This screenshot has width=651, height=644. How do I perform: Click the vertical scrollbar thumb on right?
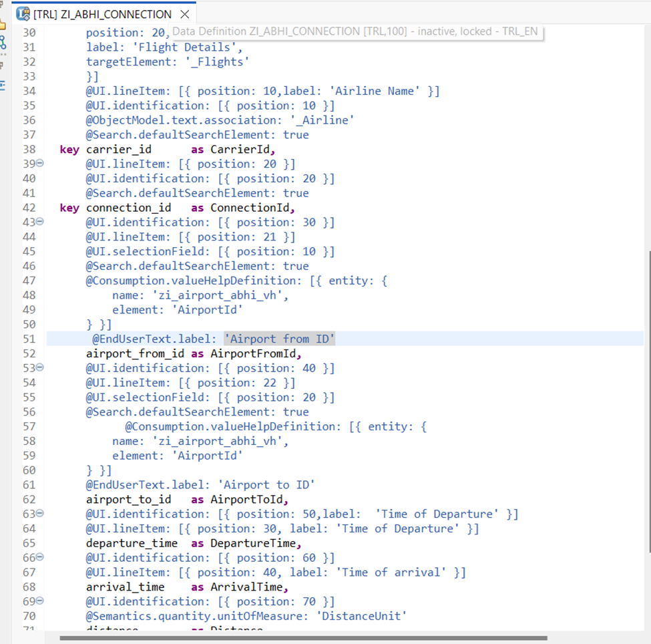(648, 401)
